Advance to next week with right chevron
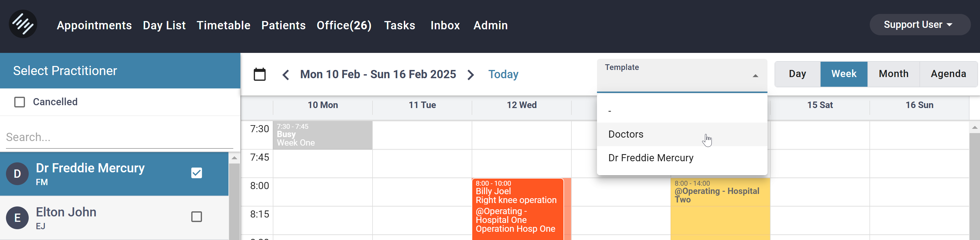This screenshot has height=240, width=980. [471, 75]
